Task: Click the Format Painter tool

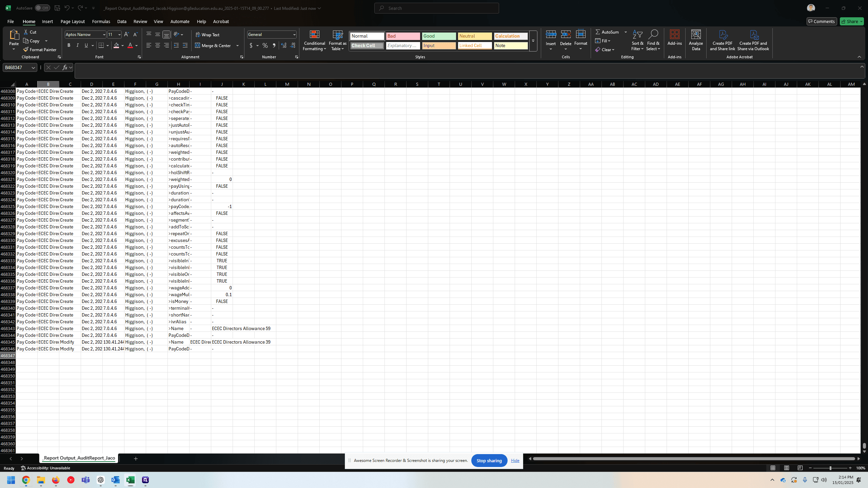Action: click(x=40, y=49)
